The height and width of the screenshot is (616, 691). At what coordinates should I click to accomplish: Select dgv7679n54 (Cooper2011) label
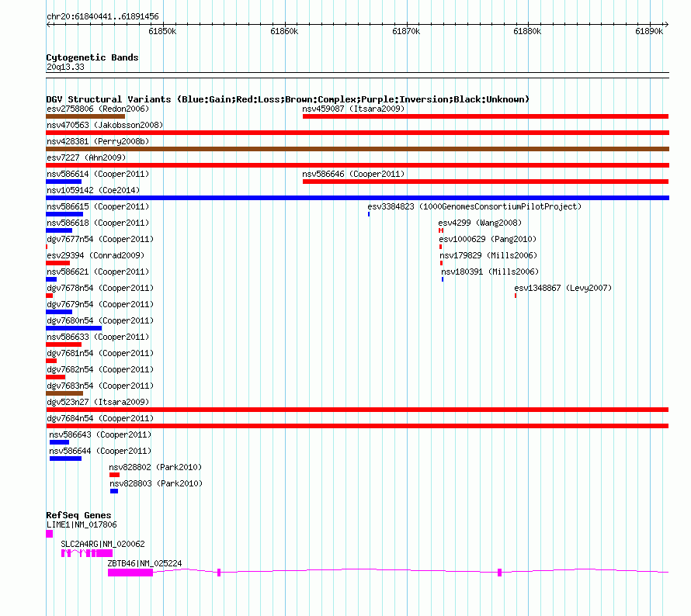(x=100, y=304)
